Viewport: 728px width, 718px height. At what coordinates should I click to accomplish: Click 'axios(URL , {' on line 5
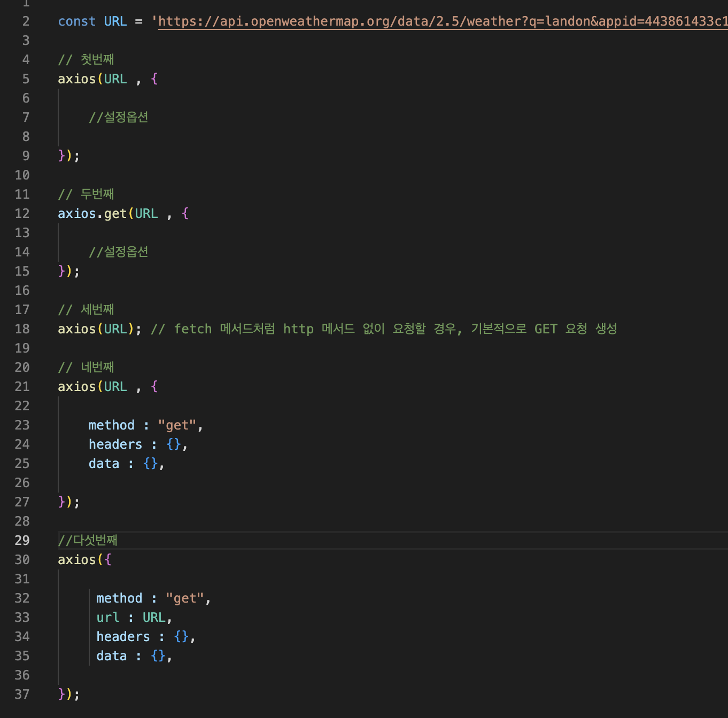pos(108,79)
